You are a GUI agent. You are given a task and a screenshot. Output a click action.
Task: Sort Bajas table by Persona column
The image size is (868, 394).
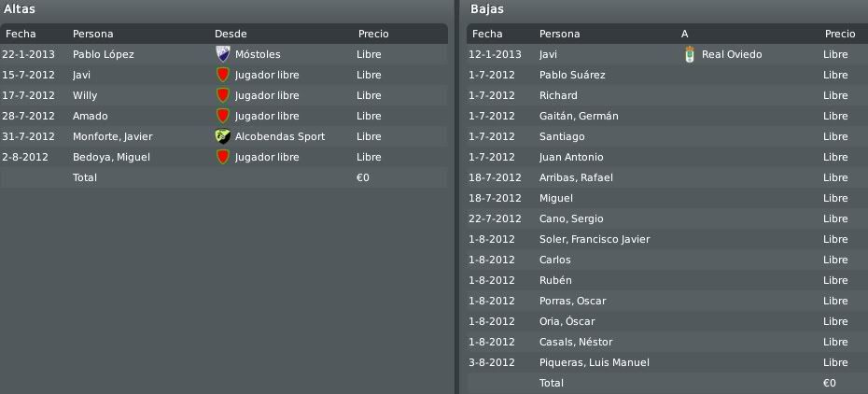click(x=560, y=34)
